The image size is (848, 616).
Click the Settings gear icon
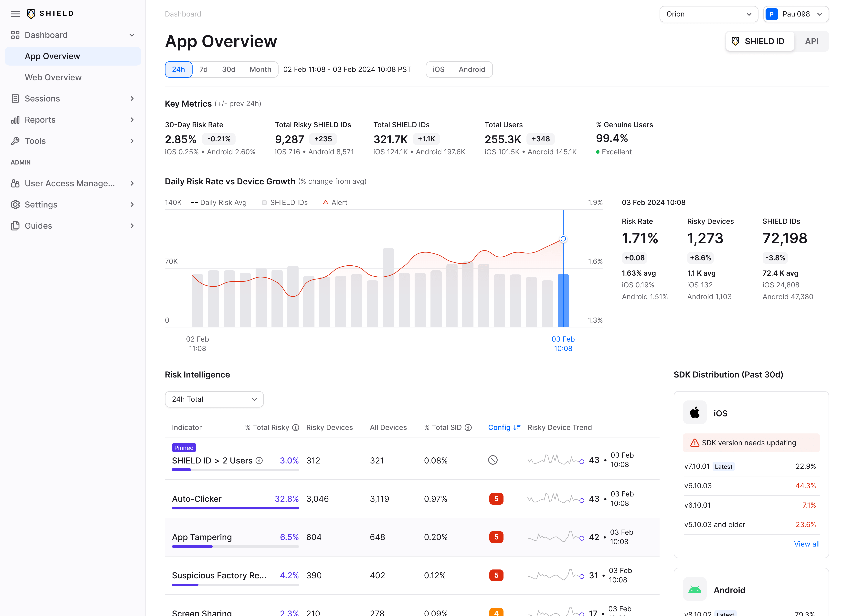[15, 205]
